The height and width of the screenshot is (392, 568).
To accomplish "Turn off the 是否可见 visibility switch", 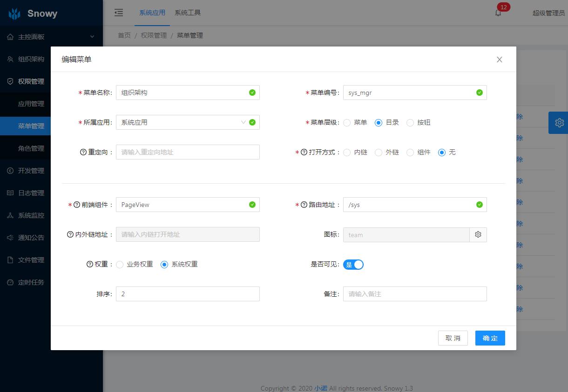I will point(353,264).
